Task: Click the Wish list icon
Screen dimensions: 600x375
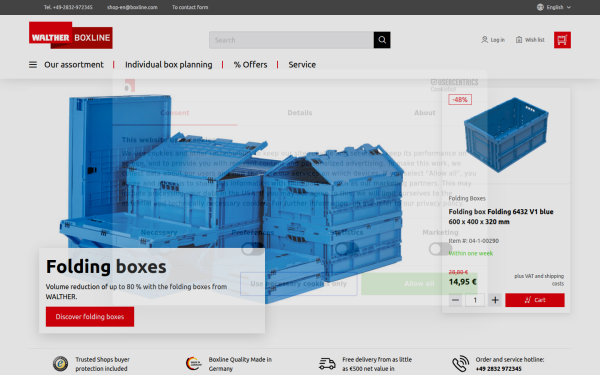Action: pyautogui.click(x=519, y=39)
